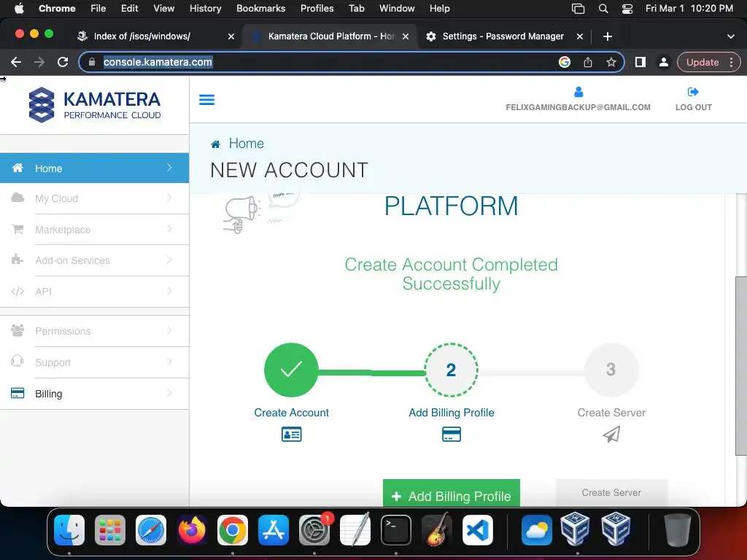Switch to the Settings - Password Manager tab
Viewport: 747px width, 560px height.
(503, 36)
